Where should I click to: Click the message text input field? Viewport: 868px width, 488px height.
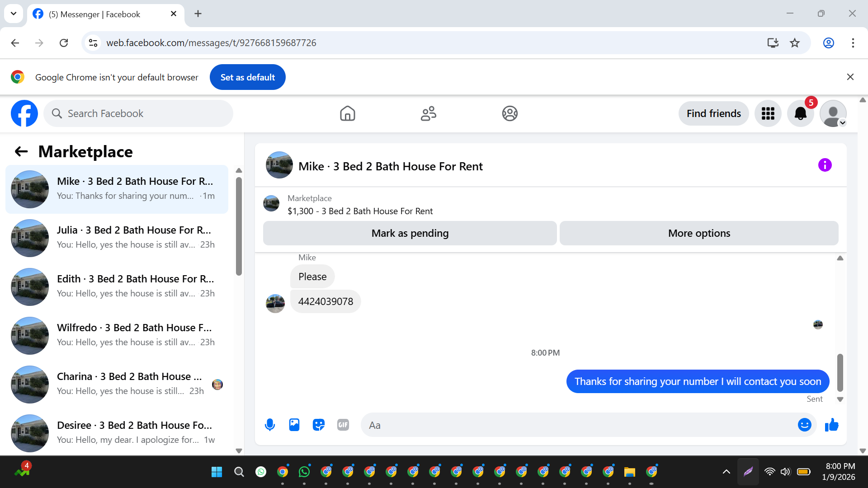579,425
